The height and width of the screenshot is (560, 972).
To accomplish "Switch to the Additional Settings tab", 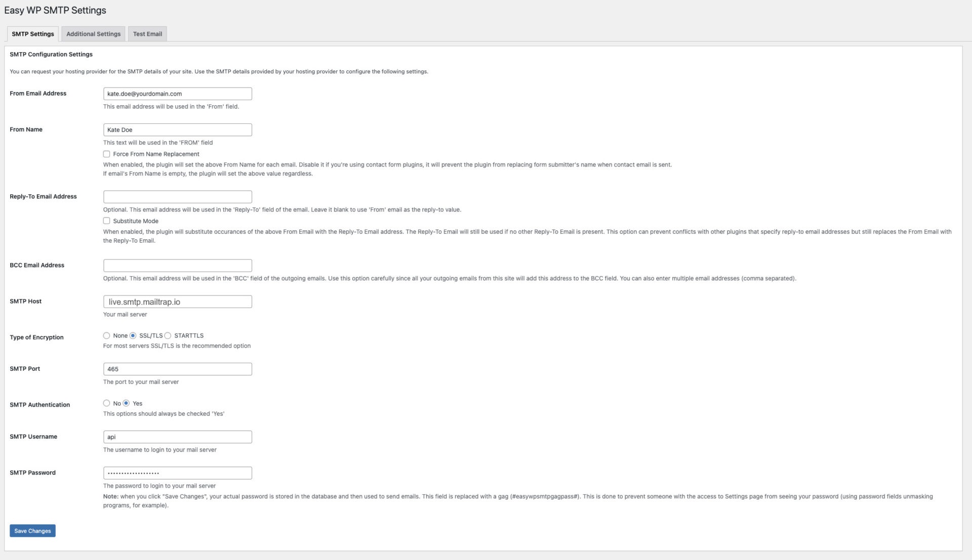I will (x=93, y=34).
